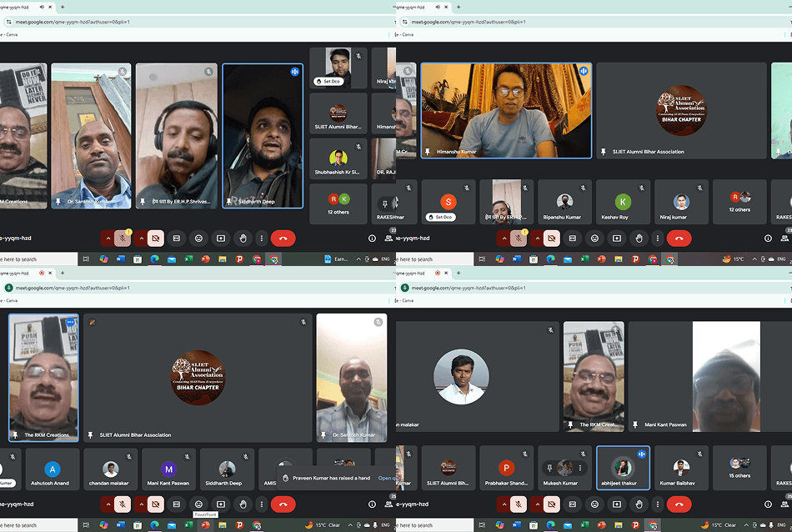Unmute the microphone in the bottom-right Meet window
The image size is (792, 532).
(519, 504)
